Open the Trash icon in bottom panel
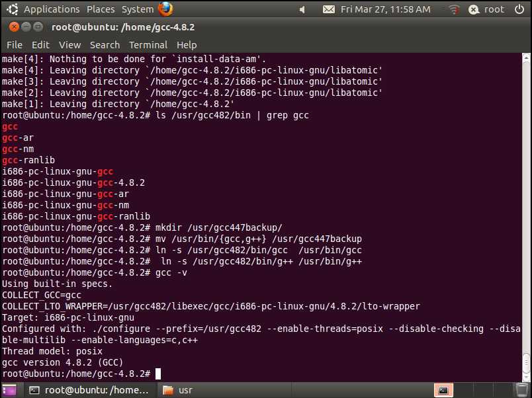Image resolution: width=532 pixels, height=398 pixels. point(521,390)
